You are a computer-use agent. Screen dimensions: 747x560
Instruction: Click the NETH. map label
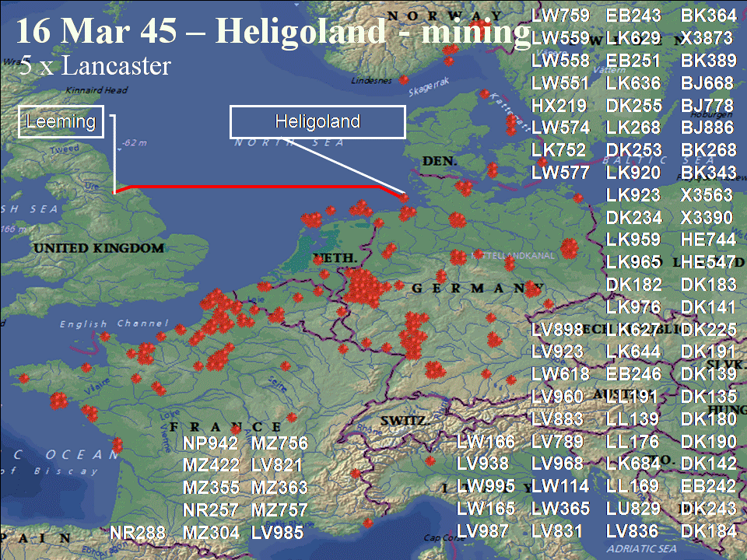click(335, 258)
